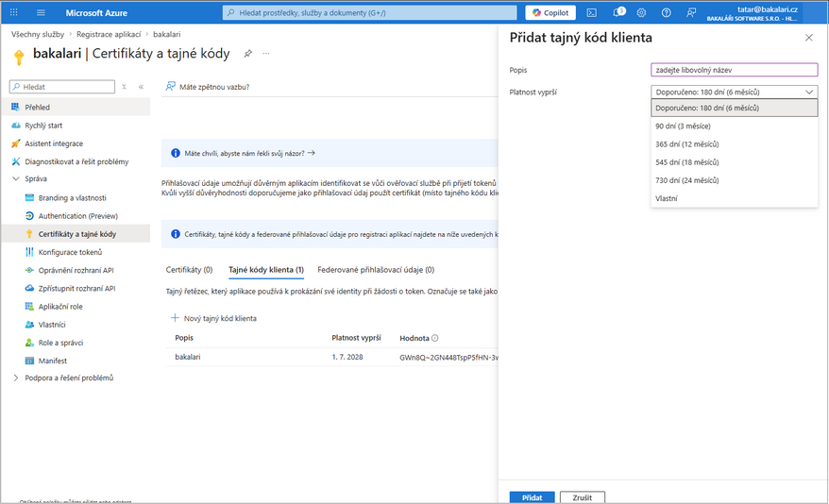Open the tatar@bakalari.cz account menu
The width and height of the screenshot is (829, 504).
[752, 12]
